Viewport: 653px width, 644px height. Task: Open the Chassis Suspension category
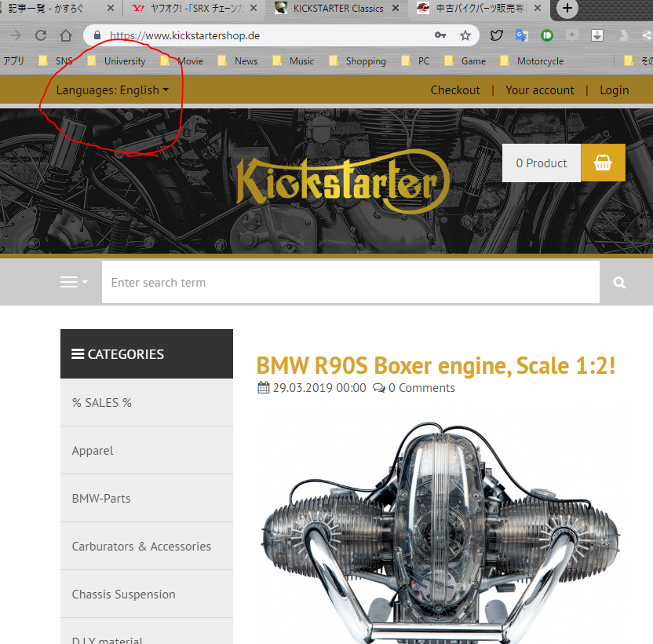[147, 595]
